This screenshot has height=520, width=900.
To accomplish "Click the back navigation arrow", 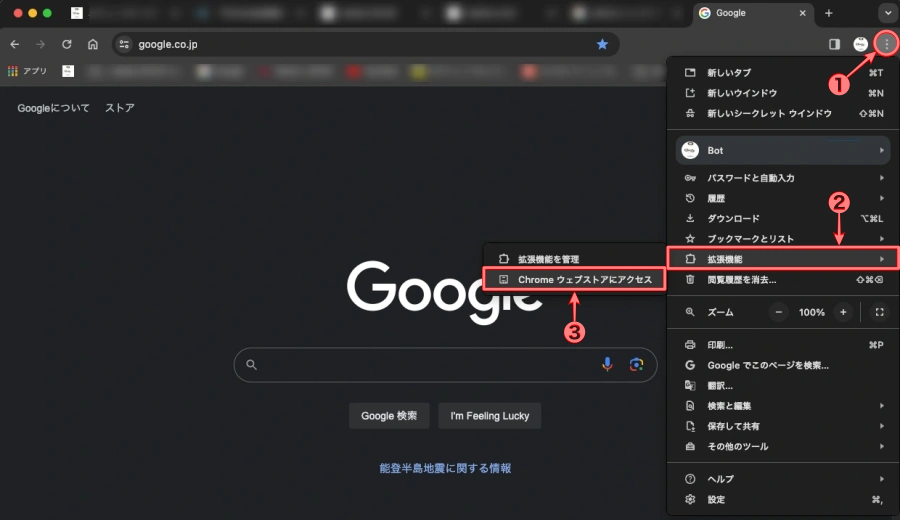I will coord(15,44).
